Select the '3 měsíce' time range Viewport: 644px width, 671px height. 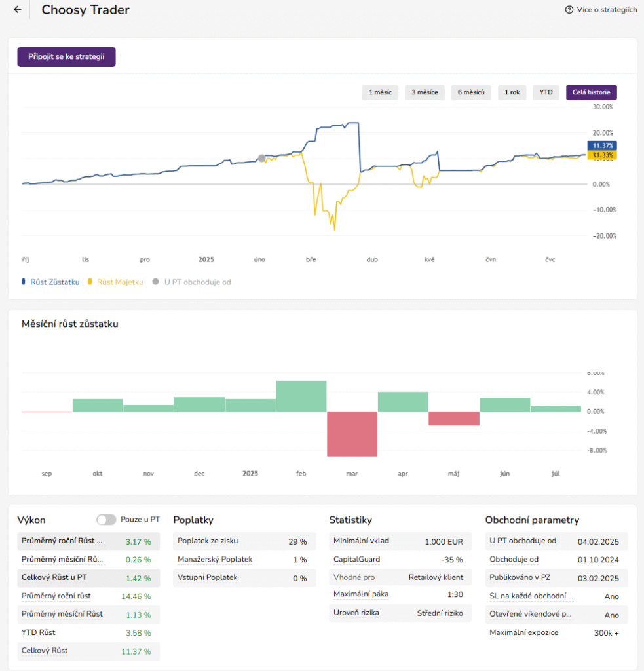pos(425,93)
